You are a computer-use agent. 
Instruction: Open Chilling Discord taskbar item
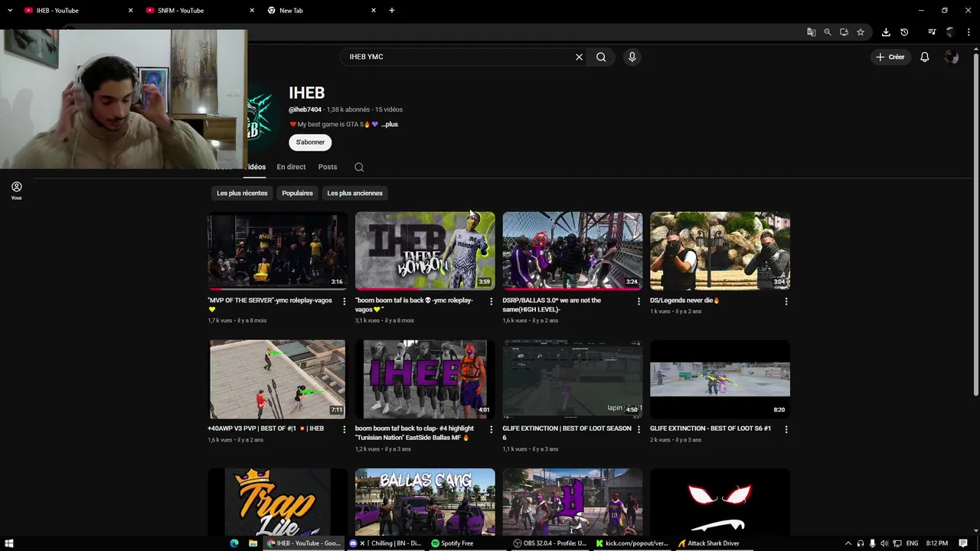(x=386, y=543)
